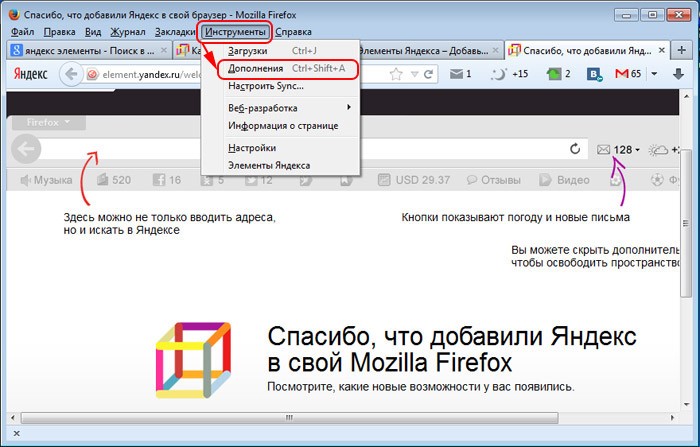The width and height of the screenshot is (700, 447).
Task: Click the horizontal scrollbar left arrow
Action: (13, 418)
